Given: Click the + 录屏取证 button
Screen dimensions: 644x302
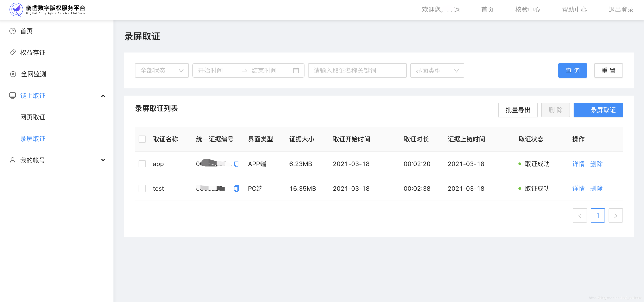Looking at the screenshot, I should click(x=598, y=110).
